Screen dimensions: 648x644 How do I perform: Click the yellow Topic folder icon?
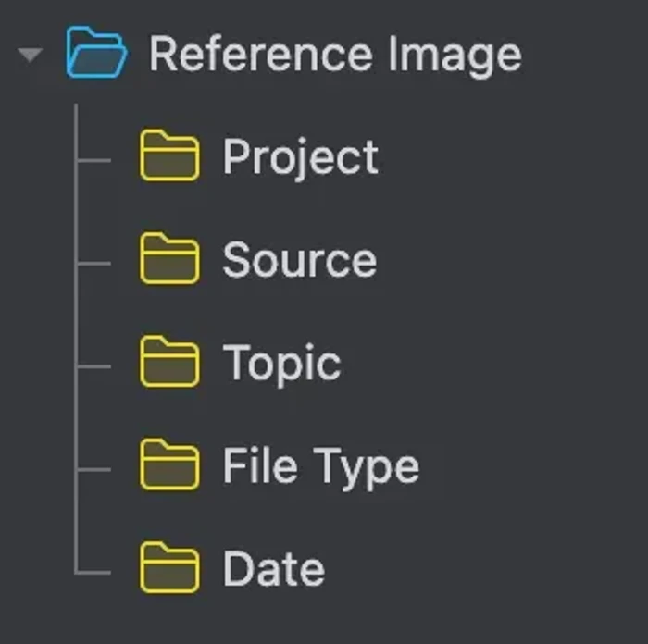pos(169,363)
